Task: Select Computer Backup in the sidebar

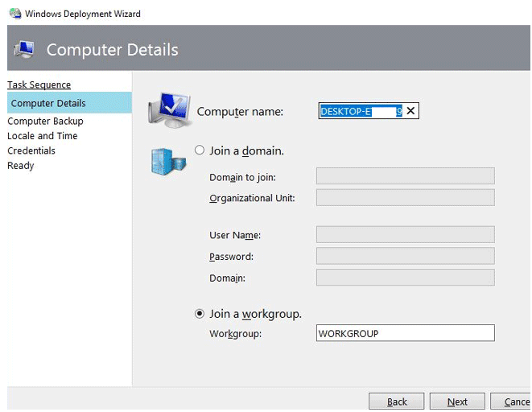Action: 45,121
